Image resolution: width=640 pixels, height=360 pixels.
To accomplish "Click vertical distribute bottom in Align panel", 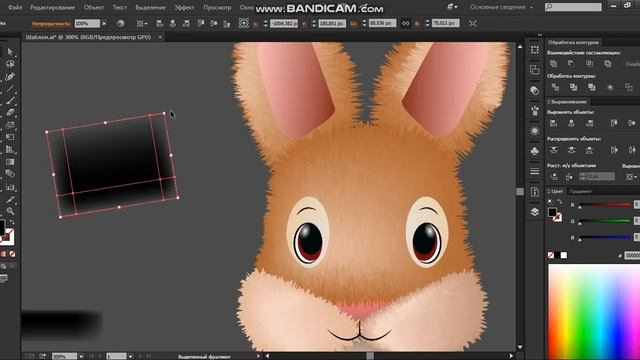I will (589, 150).
